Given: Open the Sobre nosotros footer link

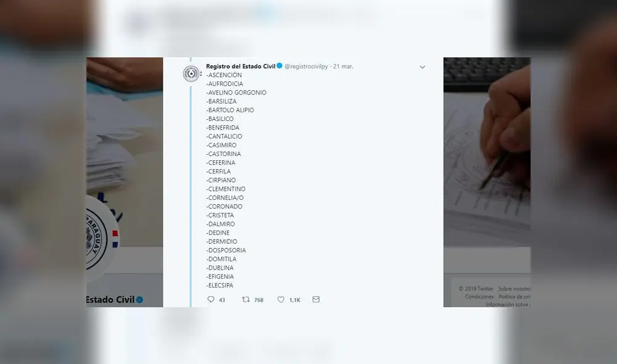Looking at the screenshot, I should coord(514,288).
